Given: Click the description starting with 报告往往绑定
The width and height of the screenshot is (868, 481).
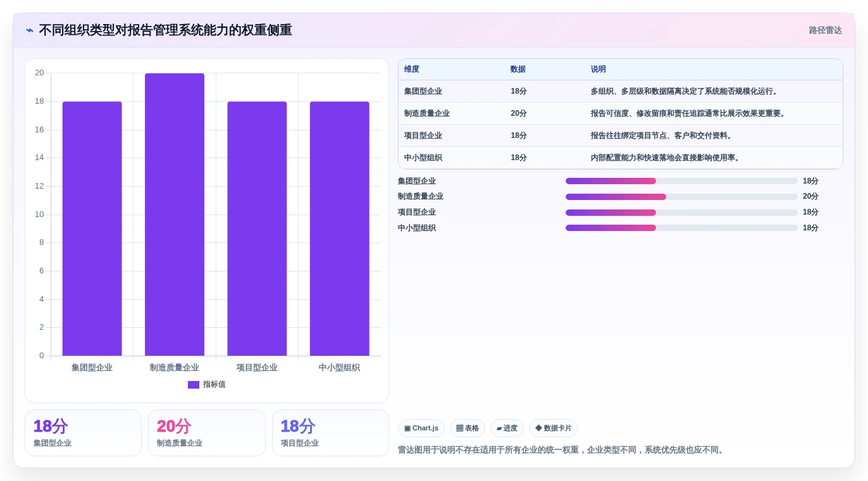Looking at the screenshot, I should click(x=663, y=136).
